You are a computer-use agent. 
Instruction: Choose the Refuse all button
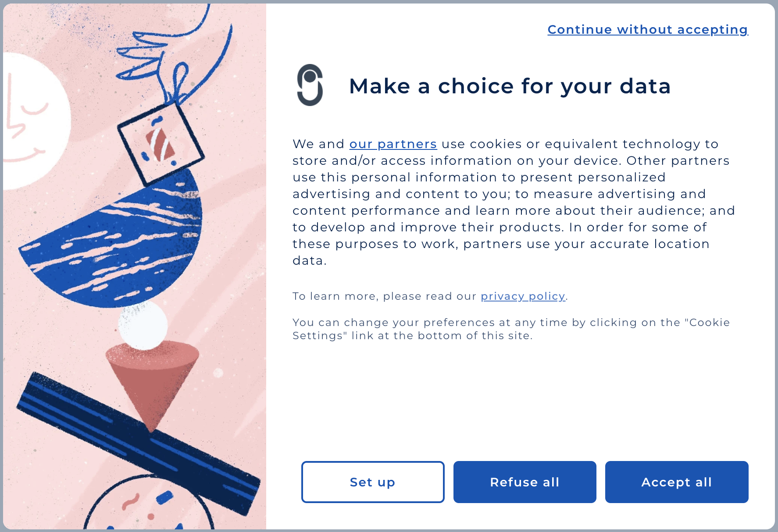tap(525, 482)
